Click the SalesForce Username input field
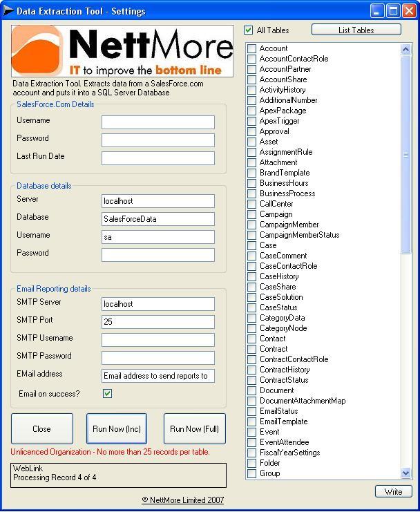 (158, 122)
